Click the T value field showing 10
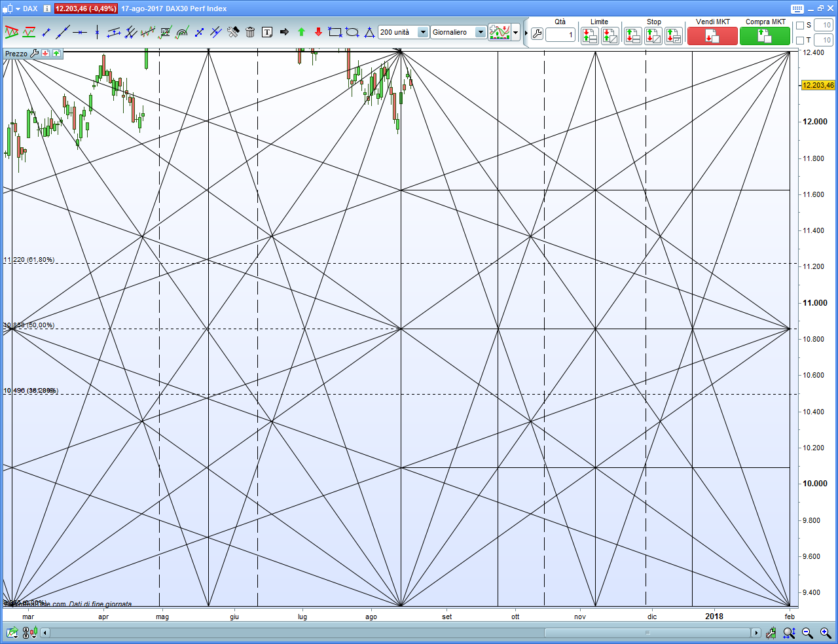 [824, 41]
